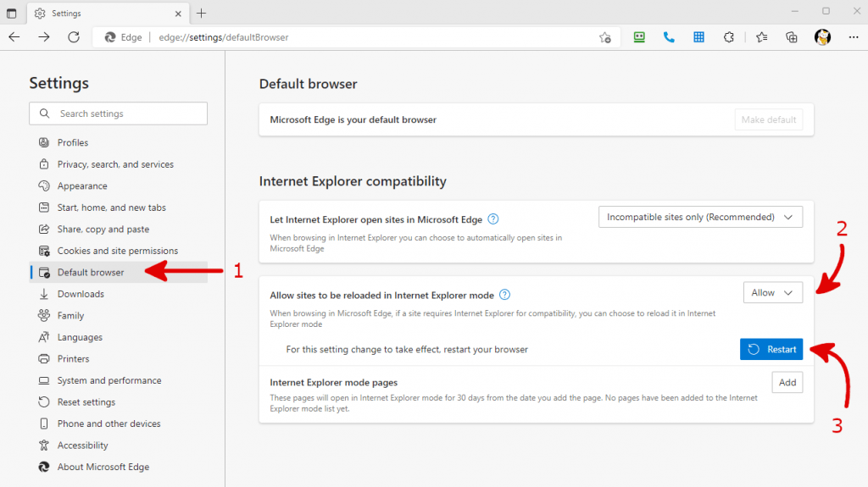
Task: Reload the current page
Action: tap(74, 37)
